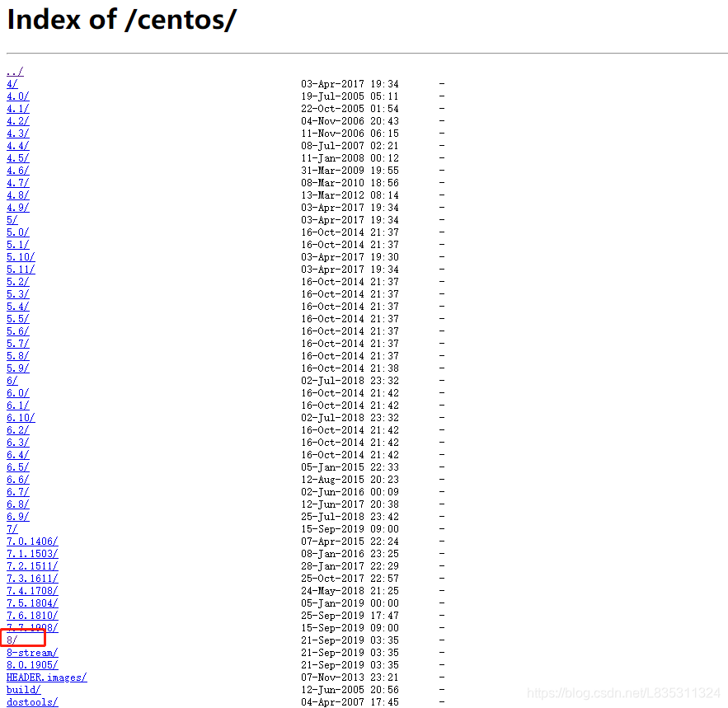The image size is (728, 708).
Task: Open the build/ directory link
Action: (23, 690)
